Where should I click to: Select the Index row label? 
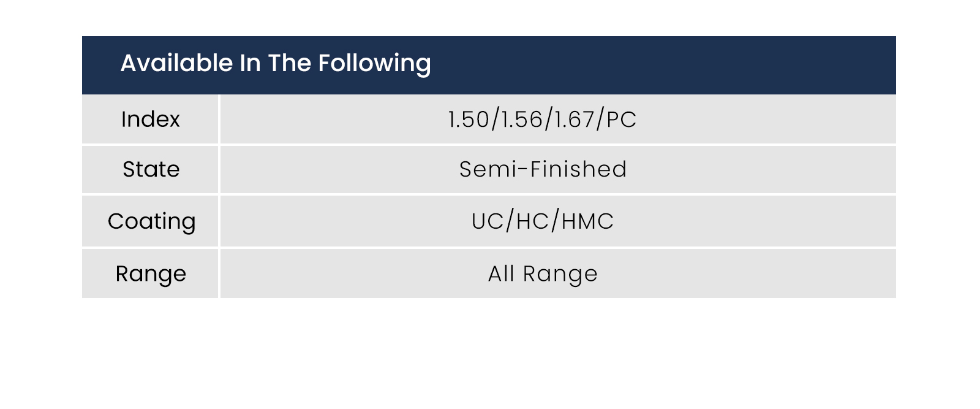tap(151, 120)
